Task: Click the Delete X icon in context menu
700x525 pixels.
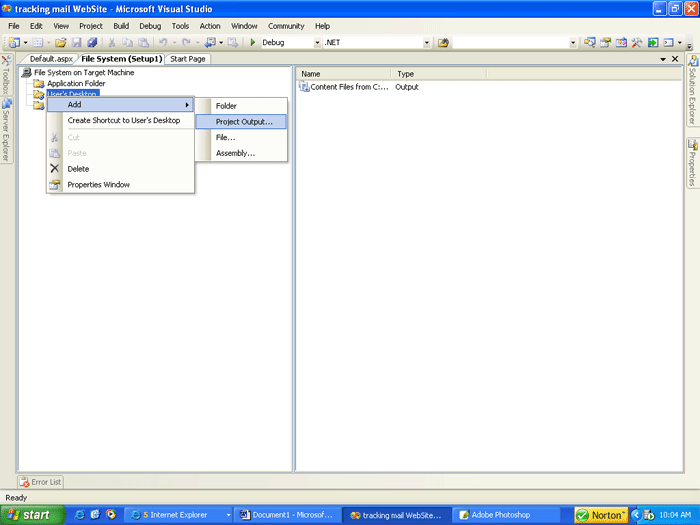Action: tap(54, 168)
